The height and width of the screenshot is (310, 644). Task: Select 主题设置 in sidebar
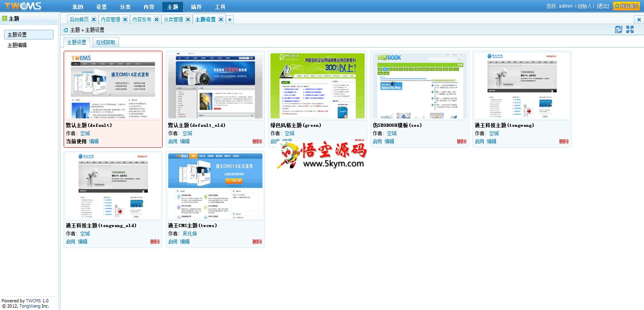[29, 35]
